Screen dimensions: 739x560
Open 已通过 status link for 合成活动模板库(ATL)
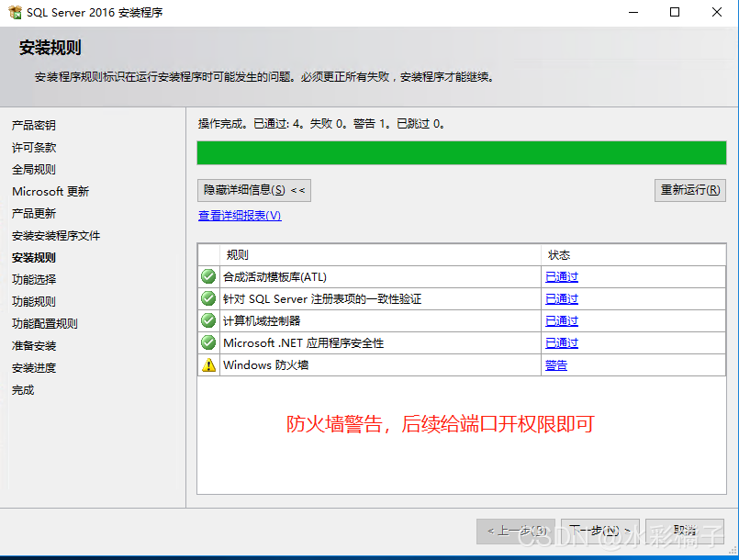[x=561, y=276]
